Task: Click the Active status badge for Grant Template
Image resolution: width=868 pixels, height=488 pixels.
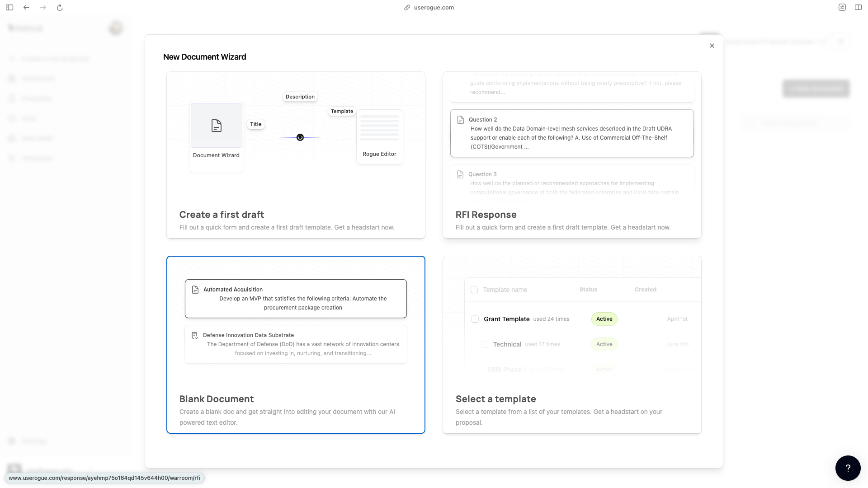Action: pos(604,319)
